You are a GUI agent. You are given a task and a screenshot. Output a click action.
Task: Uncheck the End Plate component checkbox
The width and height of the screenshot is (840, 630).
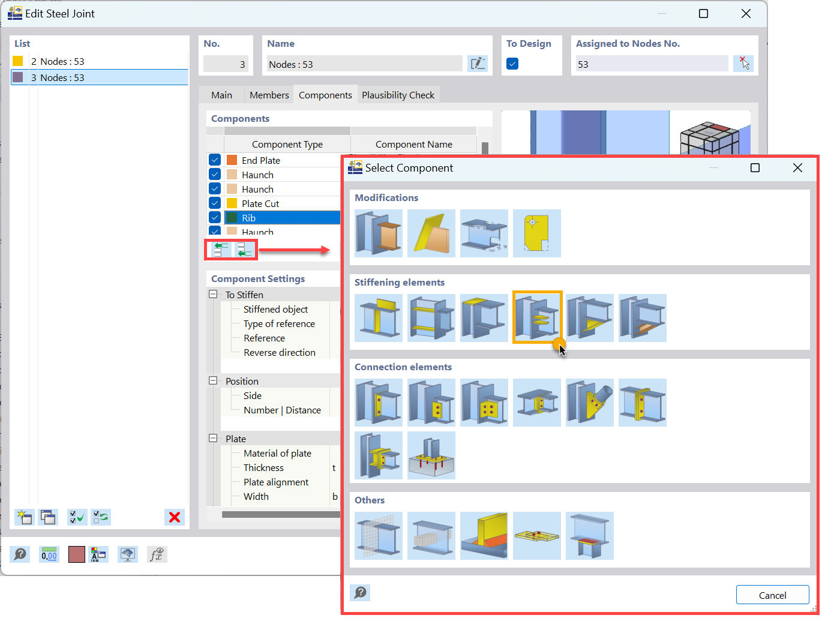pyautogui.click(x=215, y=160)
